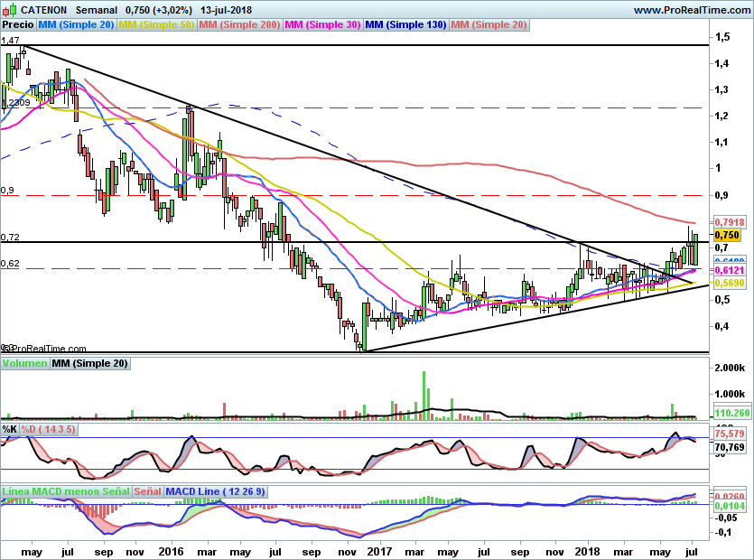This screenshot has height=560, width=754.
Task: Click the yellow 0,750 current price tag
Action: point(727,235)
